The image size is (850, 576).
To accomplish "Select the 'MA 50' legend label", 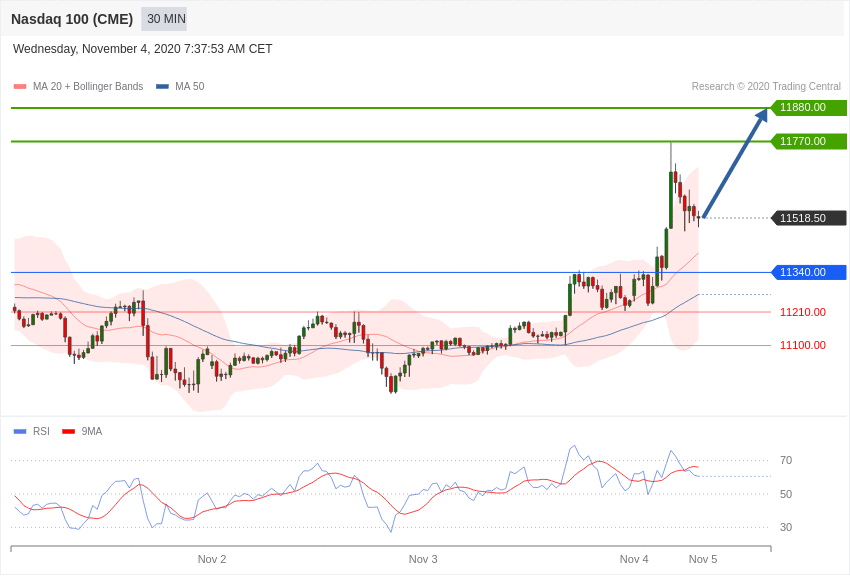I will coord(190,86).
